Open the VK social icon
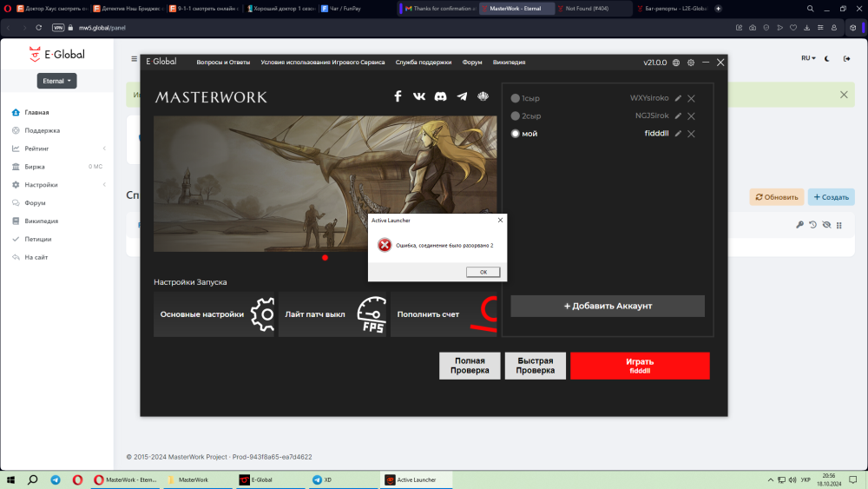Viewport: 868px width, 489px height. (419, 96)
